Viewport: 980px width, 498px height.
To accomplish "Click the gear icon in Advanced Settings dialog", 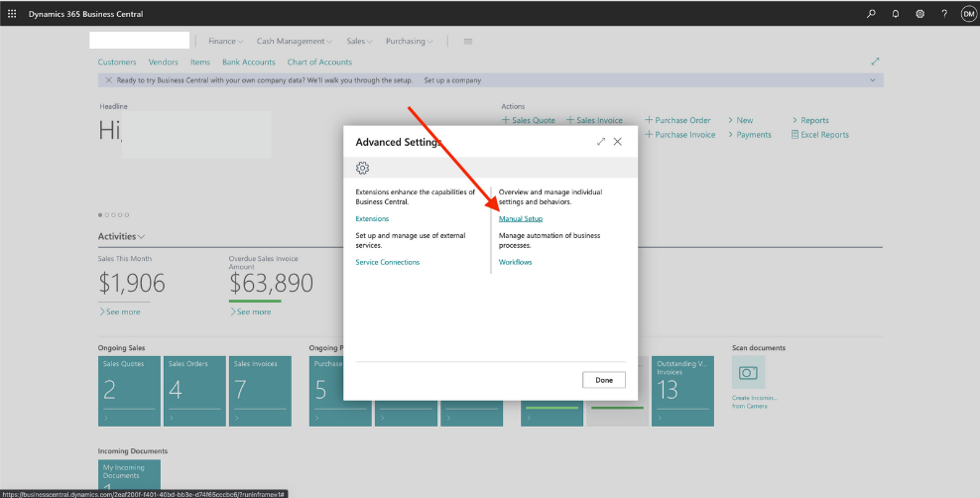I will click(x=363, y=168).
